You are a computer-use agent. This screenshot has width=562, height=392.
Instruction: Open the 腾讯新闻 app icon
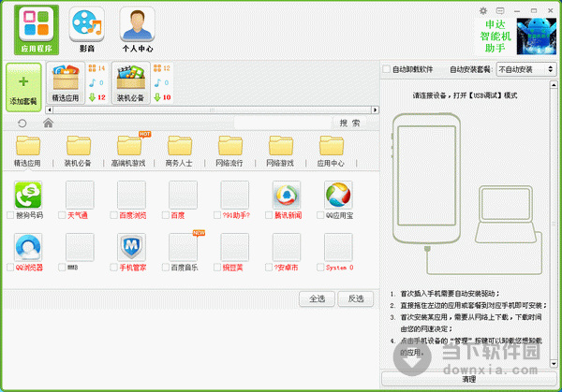click(x=287, y=195)
